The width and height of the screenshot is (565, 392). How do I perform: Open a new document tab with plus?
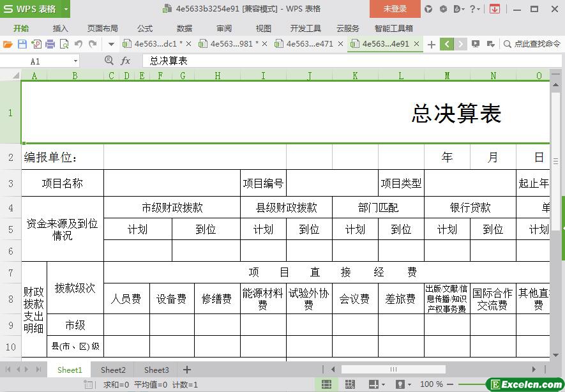tap(432, 44)
